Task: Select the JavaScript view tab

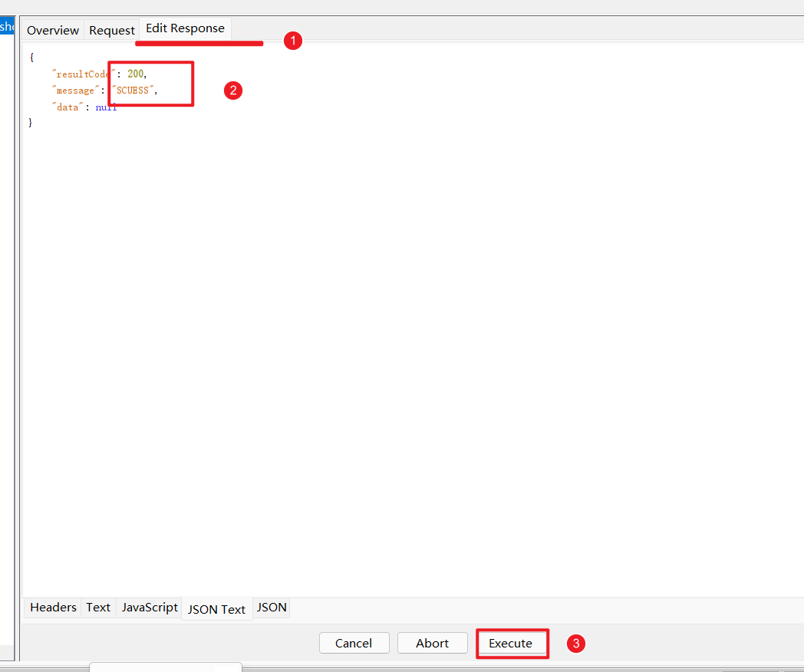Action: point(149,608)
